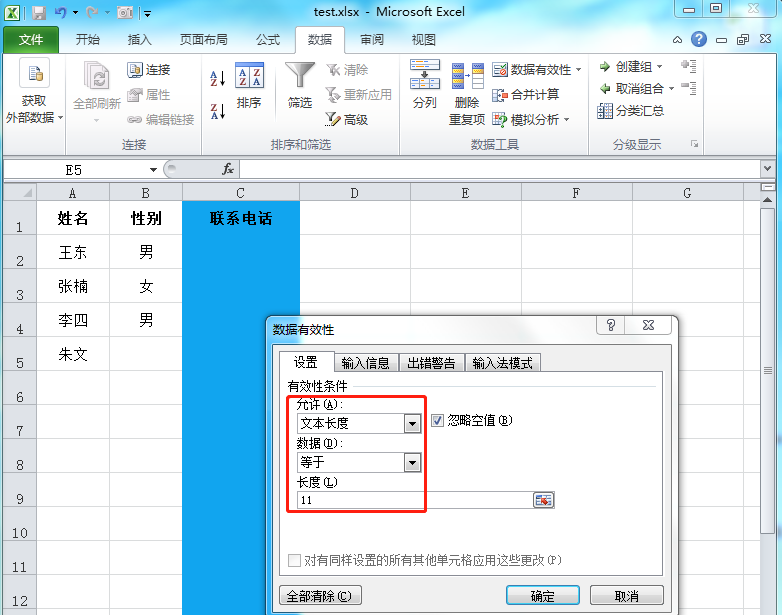Click Data Validation (数据有效性) button
The image size is (782, 615).
(532, 70)
